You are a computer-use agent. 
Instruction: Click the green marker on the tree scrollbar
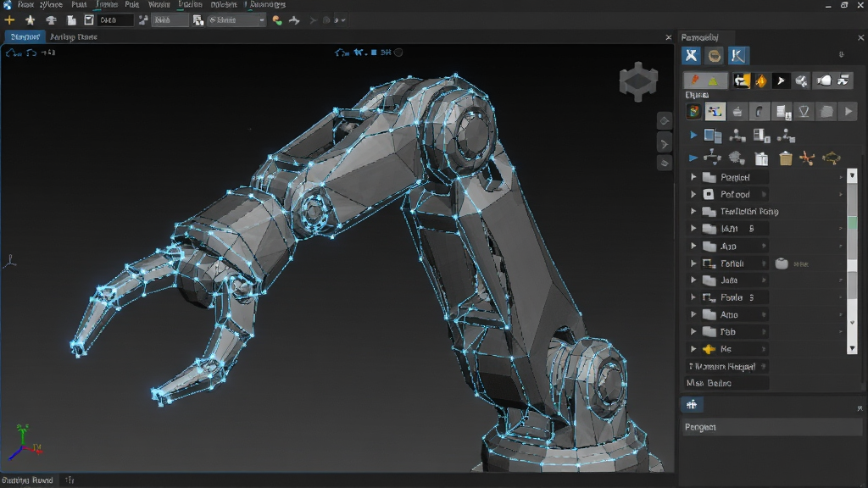click(x=853, y=223)
